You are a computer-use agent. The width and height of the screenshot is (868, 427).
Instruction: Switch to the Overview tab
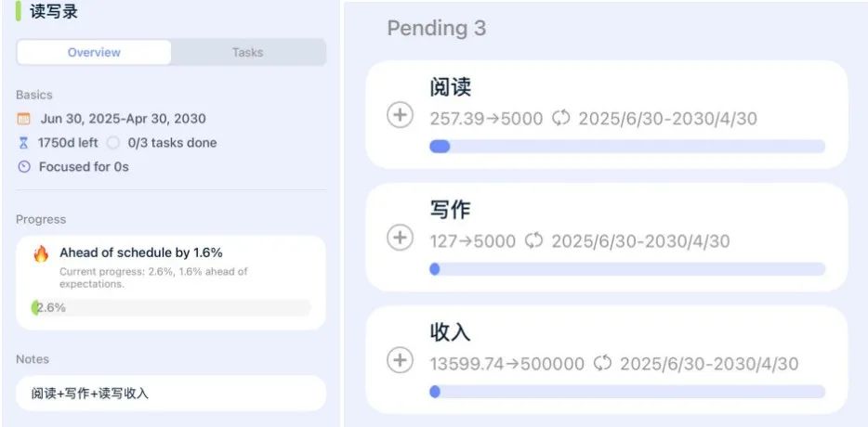(94, 53)
